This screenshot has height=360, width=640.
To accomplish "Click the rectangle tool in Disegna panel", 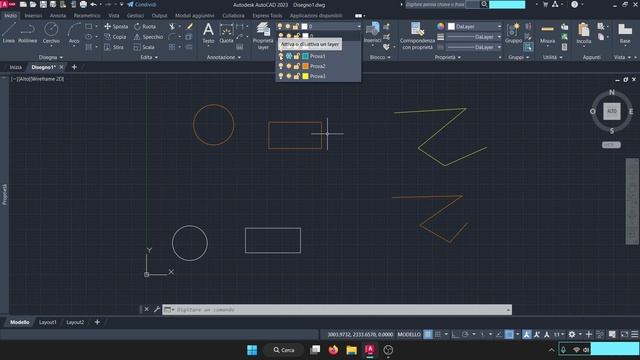I will (89, 27).
